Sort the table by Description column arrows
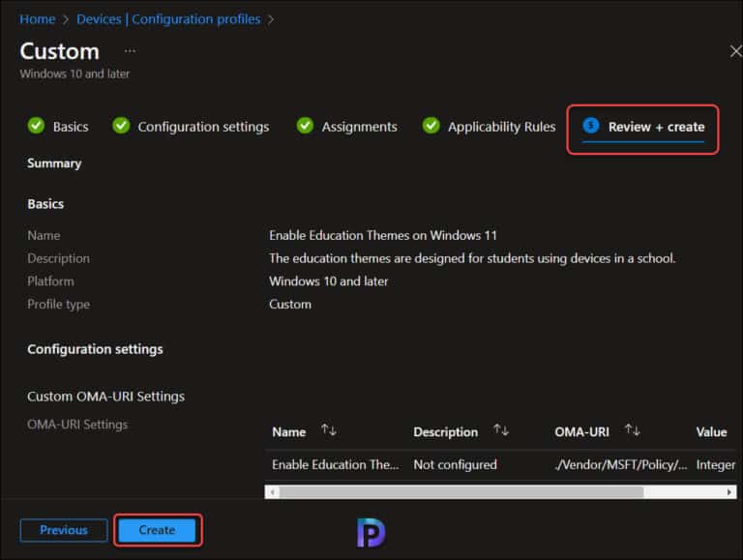Screen dimensions: 743x560 coord(501,430)
